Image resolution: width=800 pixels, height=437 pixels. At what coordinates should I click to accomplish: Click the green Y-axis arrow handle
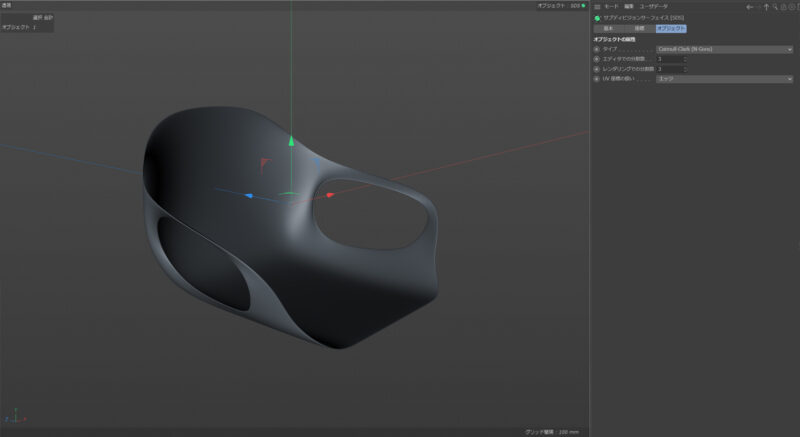(291, 141)
